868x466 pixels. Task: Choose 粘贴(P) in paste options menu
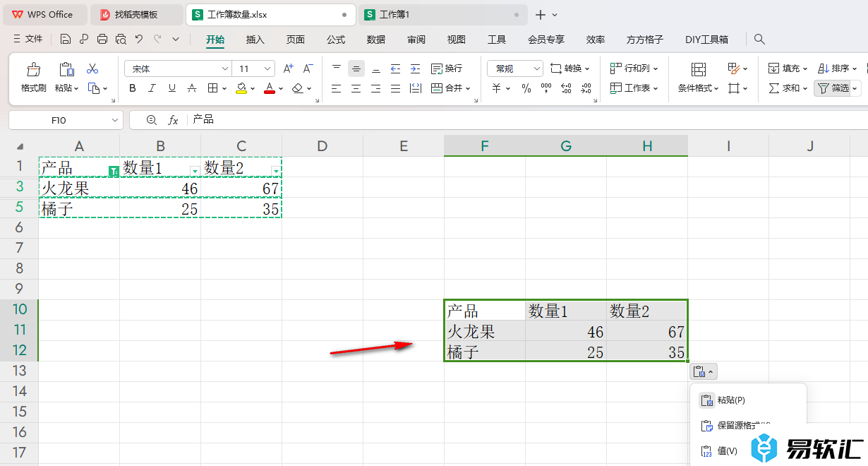tap(748, 400)
